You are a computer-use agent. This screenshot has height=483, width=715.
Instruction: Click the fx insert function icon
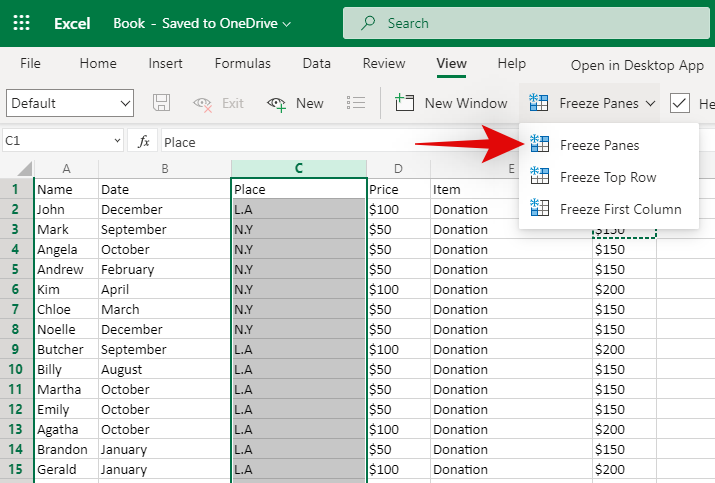[x=144, y=142]
